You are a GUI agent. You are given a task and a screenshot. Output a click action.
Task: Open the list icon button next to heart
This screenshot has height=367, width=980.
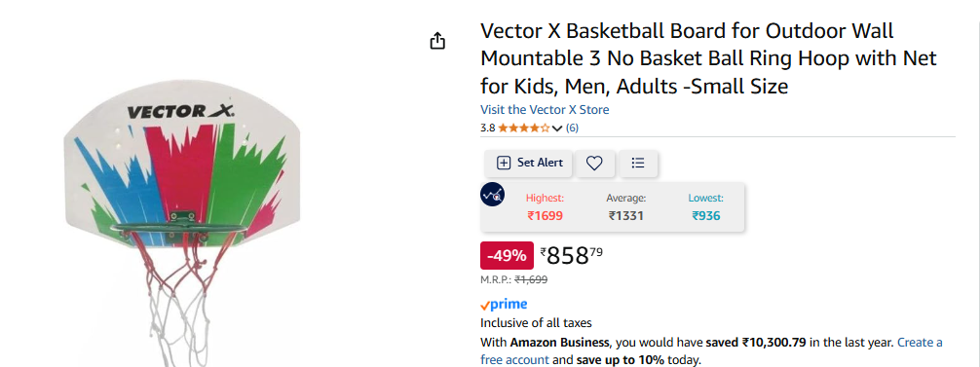point(637,163)
